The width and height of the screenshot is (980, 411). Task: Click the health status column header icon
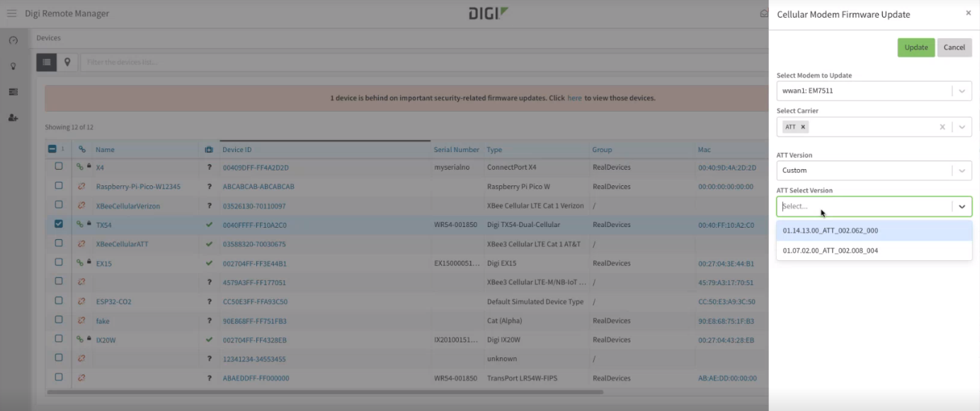[x=209, y=149]
